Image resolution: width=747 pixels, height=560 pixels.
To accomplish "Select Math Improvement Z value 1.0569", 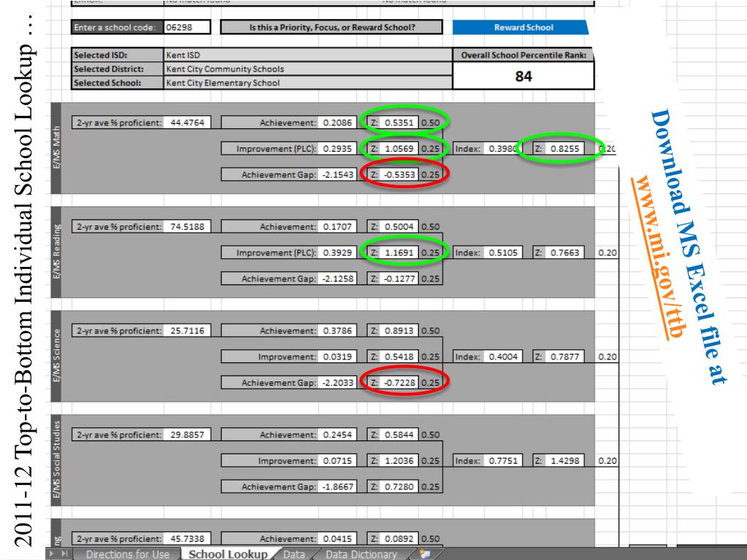I will tap(399, 149).
